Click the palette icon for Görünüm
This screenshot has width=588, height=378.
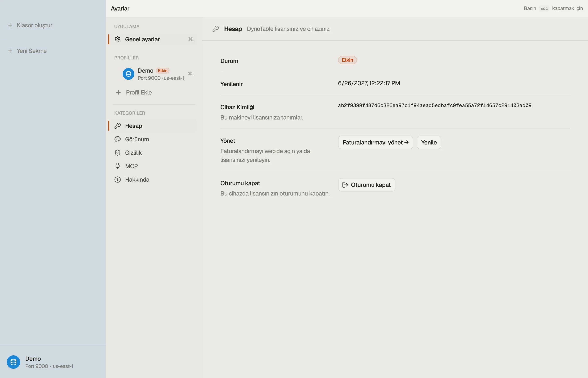pyautogui.click(x=118, y=139)
